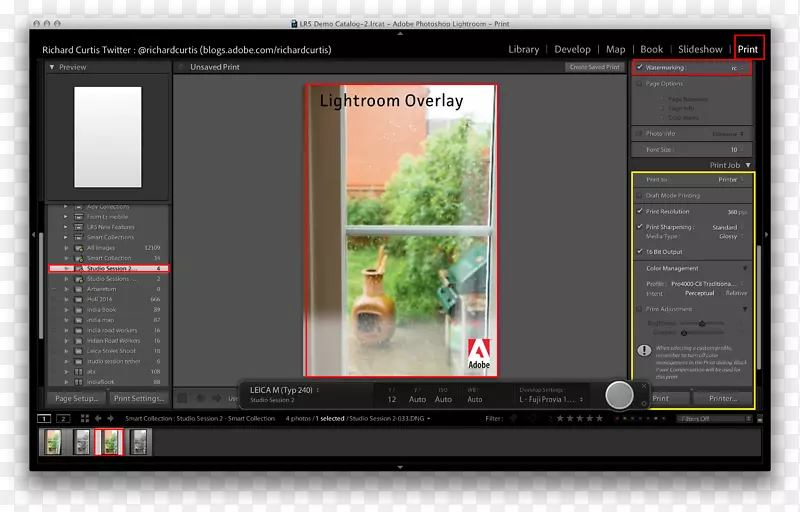Click the Print button
This screenshot has height=512, width=800.
coord(669,398)
